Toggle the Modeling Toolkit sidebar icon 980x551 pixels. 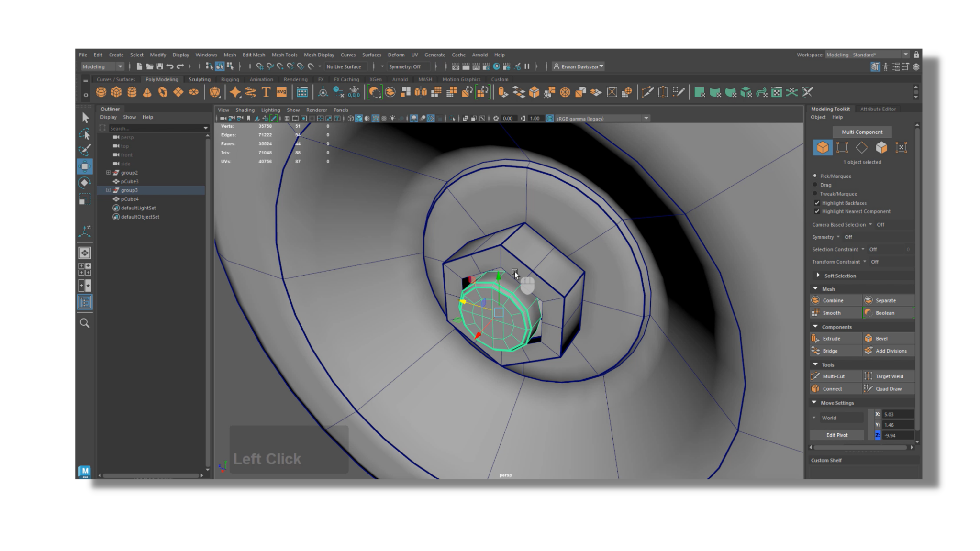(875, 67)
